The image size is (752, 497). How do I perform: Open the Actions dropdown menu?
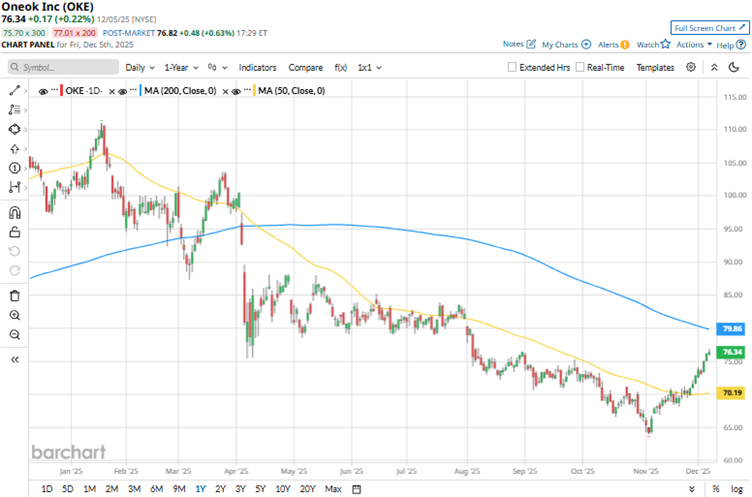click(x=694, y=45)
